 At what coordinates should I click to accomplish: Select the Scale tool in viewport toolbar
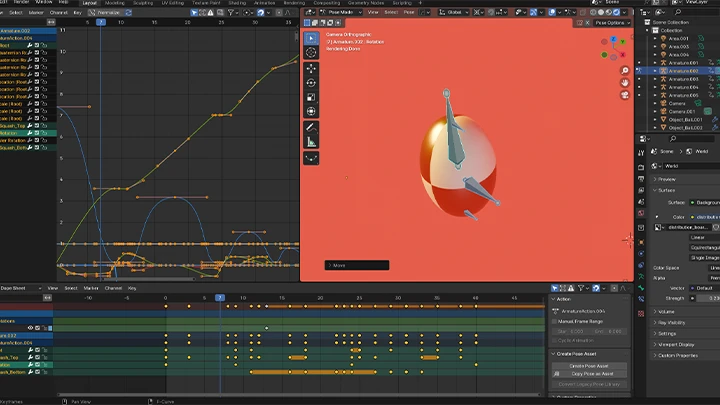coord(311,97)
